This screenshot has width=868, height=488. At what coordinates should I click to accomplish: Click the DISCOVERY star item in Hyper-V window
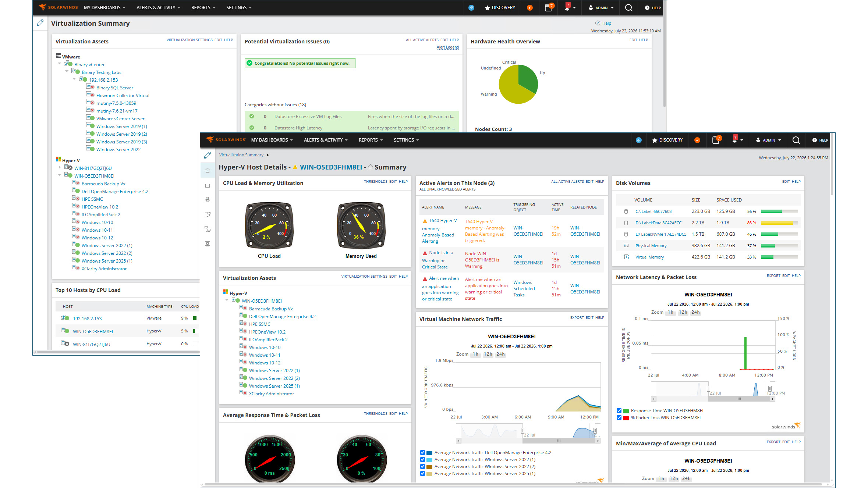tap(667, 140)
